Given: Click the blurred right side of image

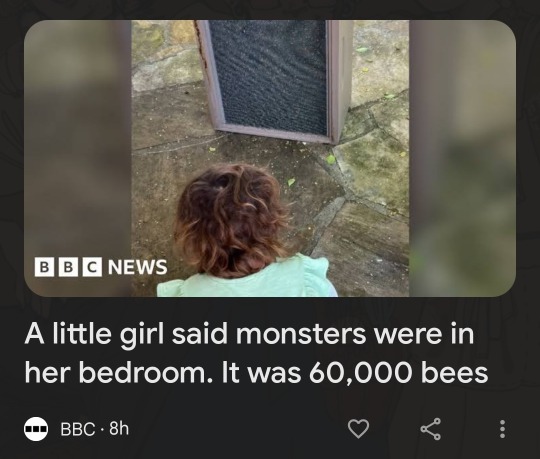Looking at the screenshot, I should pyautogui.click(x=462, y=158).
